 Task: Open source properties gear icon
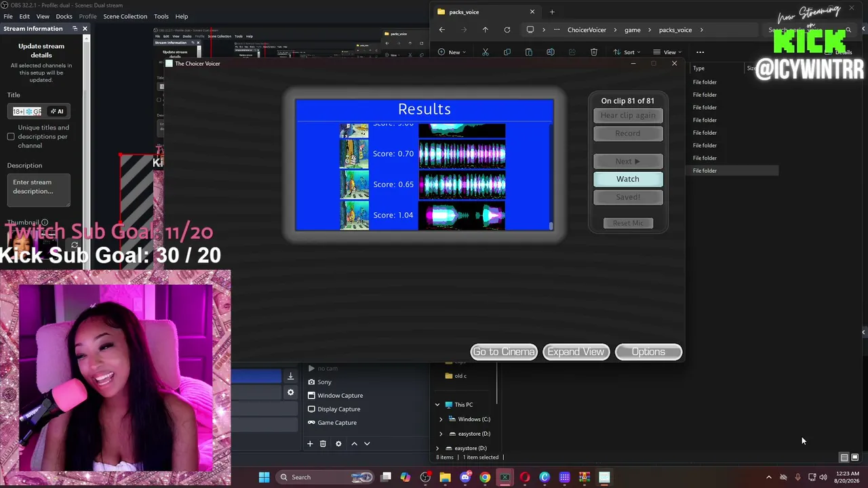pos(338,444)
